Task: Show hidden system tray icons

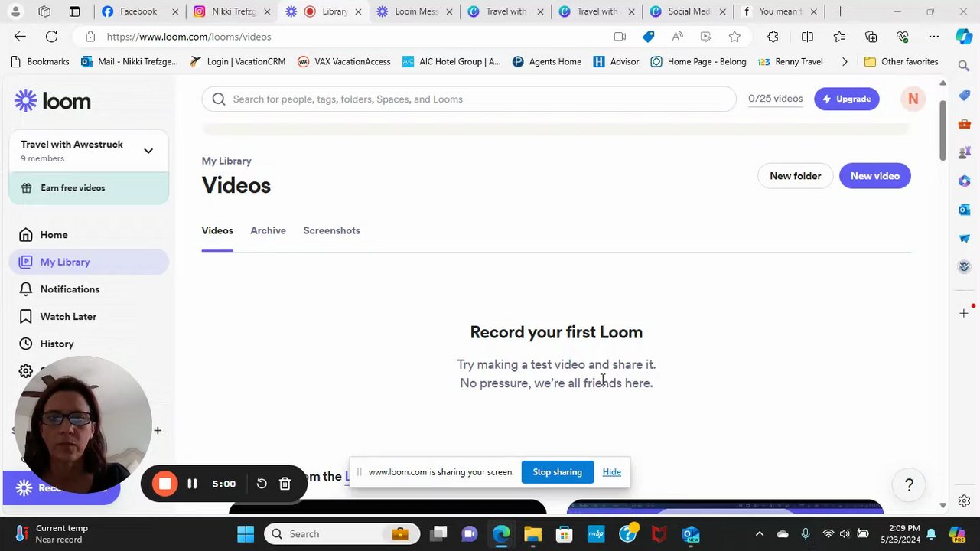Action: (759, 534)
